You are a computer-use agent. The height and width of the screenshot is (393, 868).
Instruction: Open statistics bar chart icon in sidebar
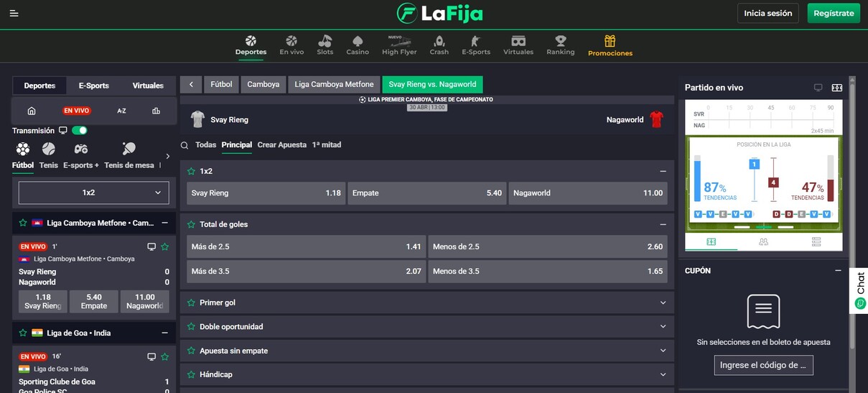(156, 111)
